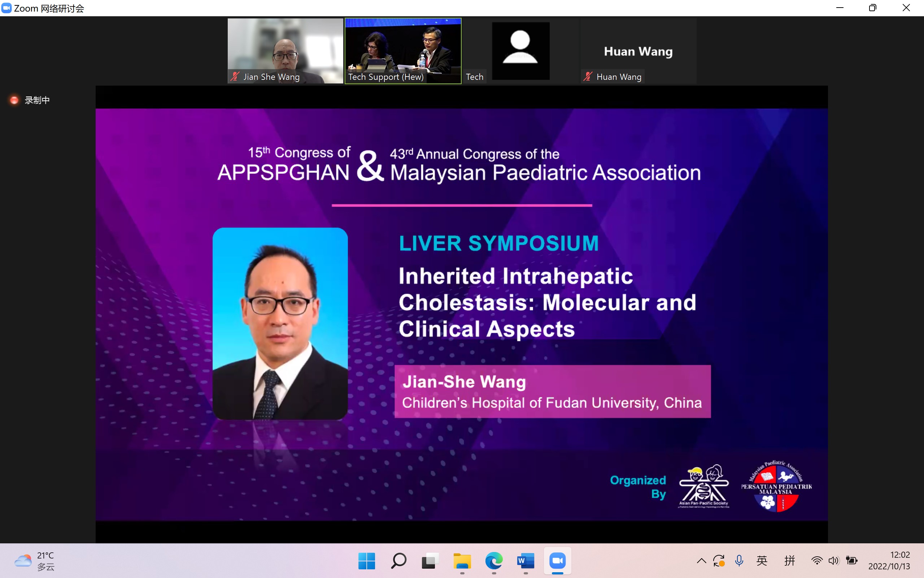Click the shared slide showing Liver Symposium
The height and width of the screenshot is (578, 924).
pos(462,314)
